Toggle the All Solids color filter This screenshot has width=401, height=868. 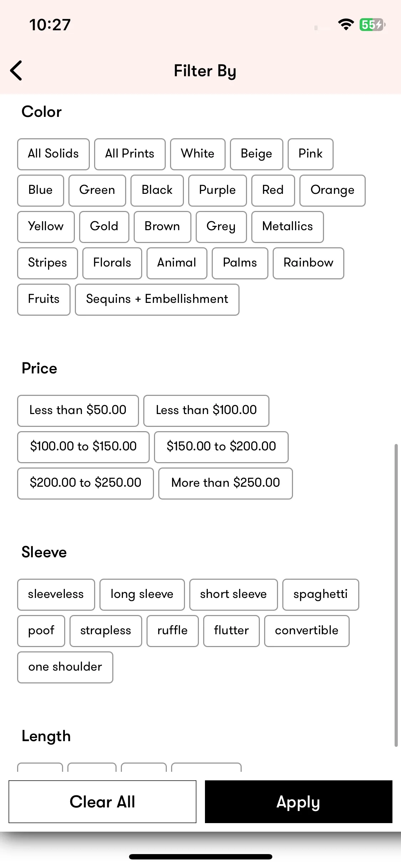tap(53, 154)
